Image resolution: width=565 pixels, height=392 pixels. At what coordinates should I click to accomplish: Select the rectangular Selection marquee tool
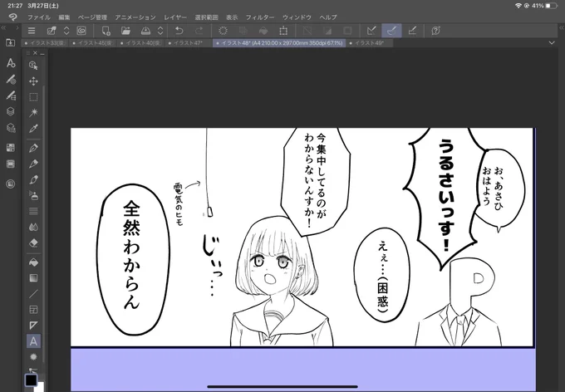coord(33,97)
